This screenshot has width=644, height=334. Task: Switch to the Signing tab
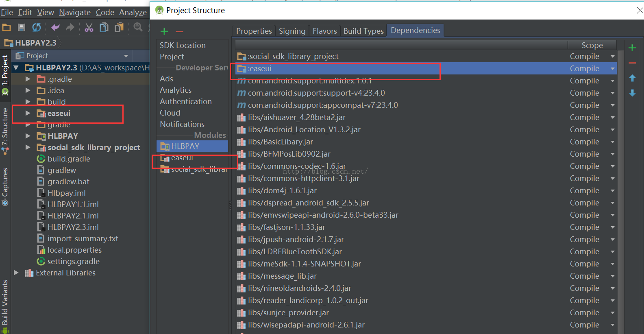coord(292,31)
